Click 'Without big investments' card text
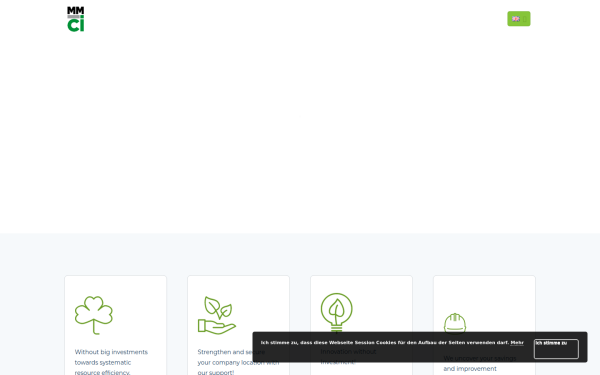600x375 pixels. click(x=111, y=362)
